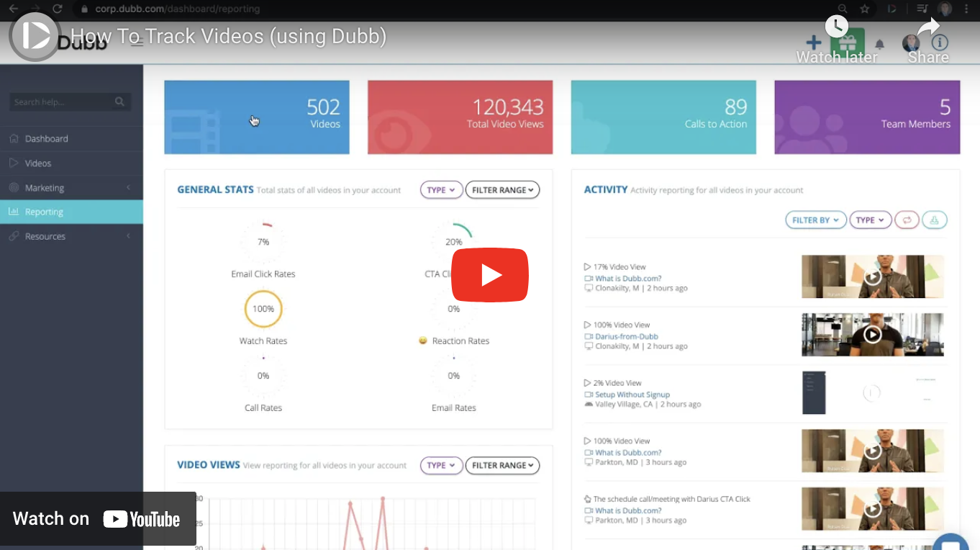Click into the Search help field
The height and width of the screenshot is (550, 980).
point(70,102)
